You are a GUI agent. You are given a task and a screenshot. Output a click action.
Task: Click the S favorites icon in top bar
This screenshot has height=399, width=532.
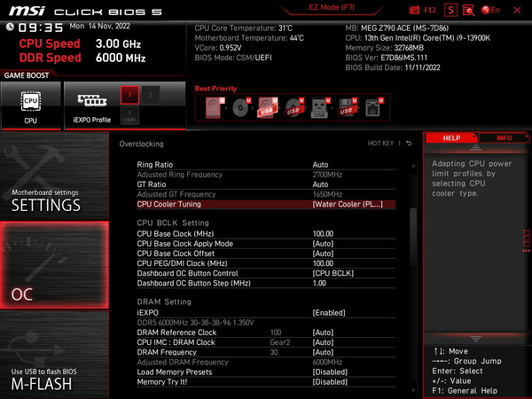tap(450, 10)
